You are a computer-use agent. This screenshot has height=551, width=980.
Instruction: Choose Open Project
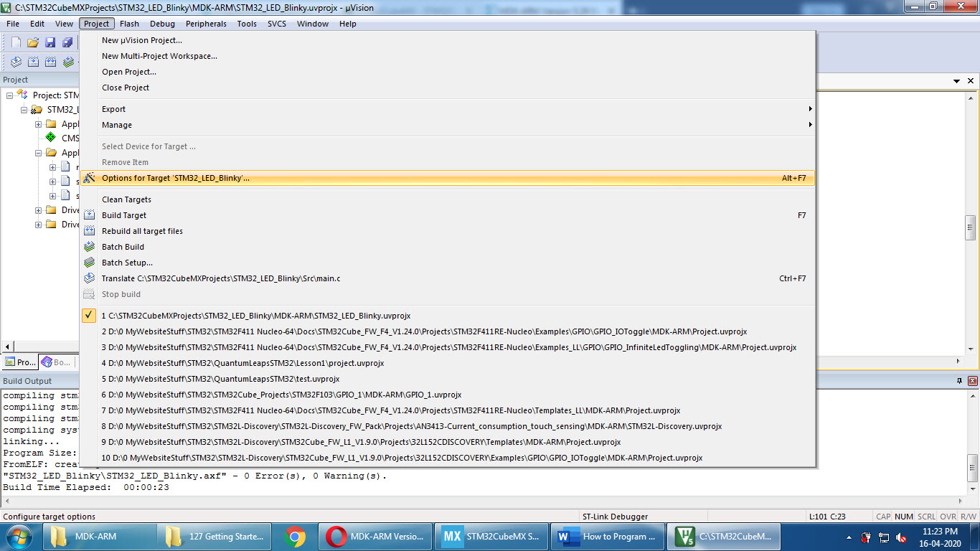[447, 72]
